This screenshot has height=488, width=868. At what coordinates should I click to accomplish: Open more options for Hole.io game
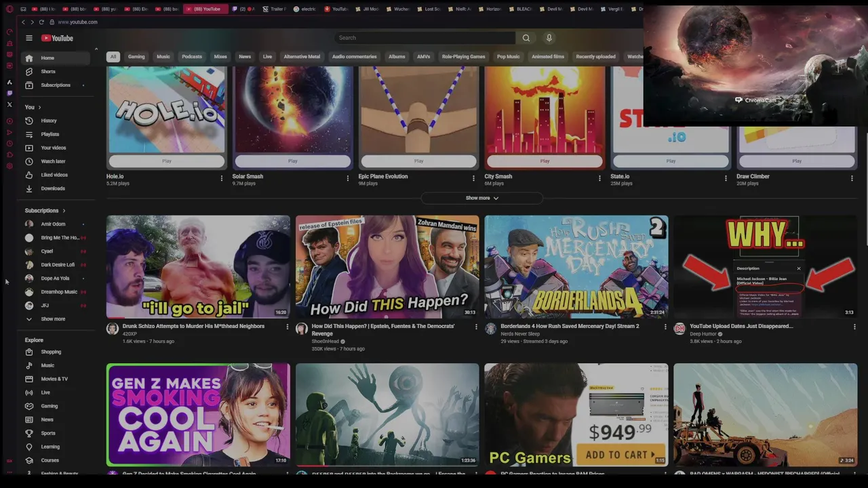coord(221,178)
